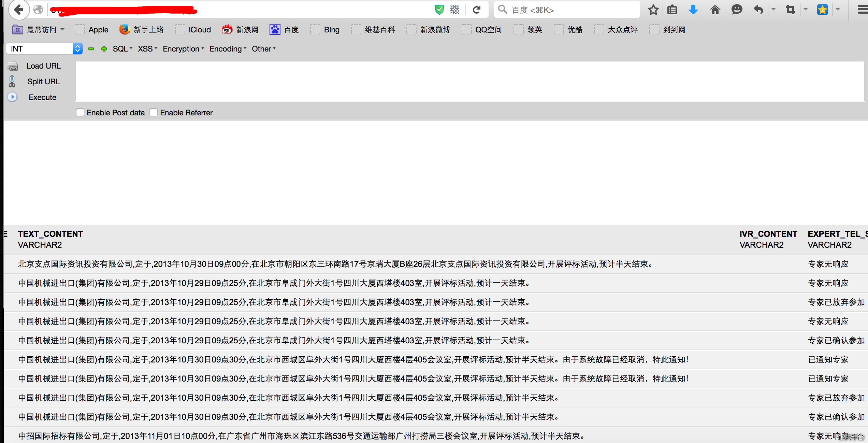Viewport: 868px width, 443px height.
Task: Click the Split URL button
Action: 43,82
